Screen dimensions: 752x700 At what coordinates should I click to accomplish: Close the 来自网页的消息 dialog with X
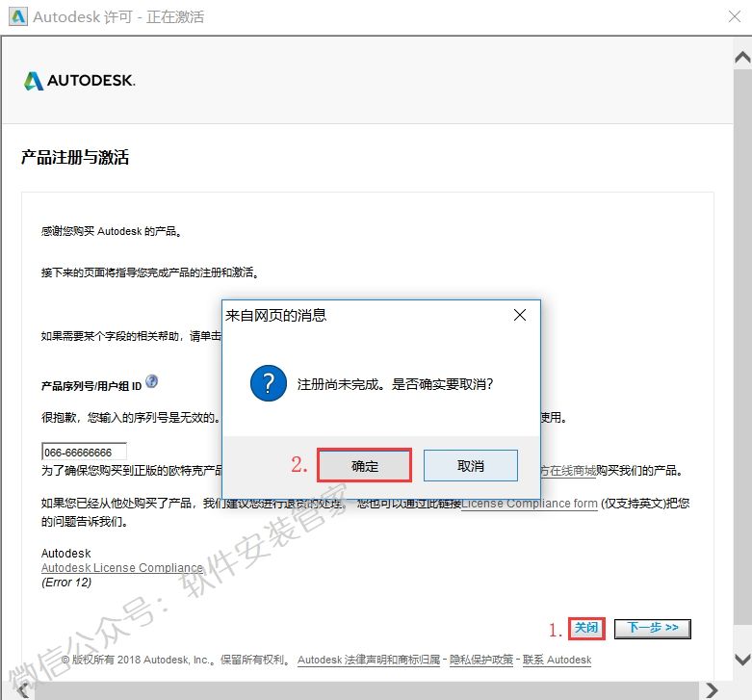[519, 315]
